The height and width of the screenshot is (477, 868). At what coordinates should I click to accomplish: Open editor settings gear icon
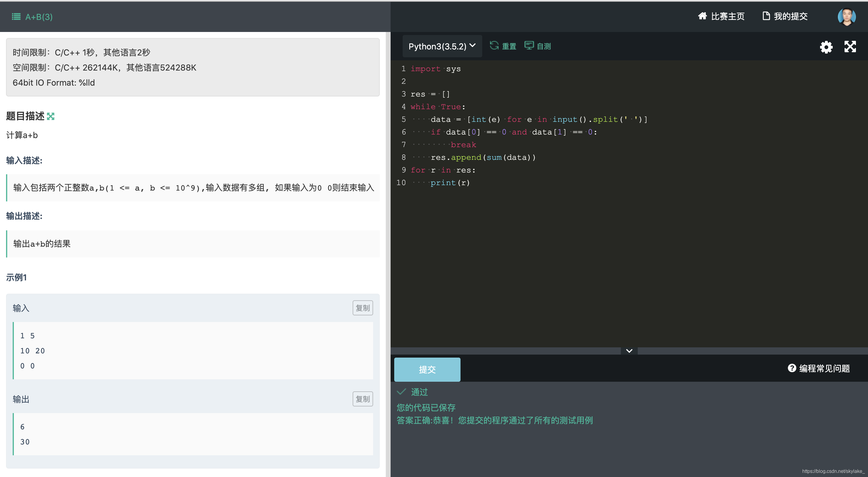[826, 47]
